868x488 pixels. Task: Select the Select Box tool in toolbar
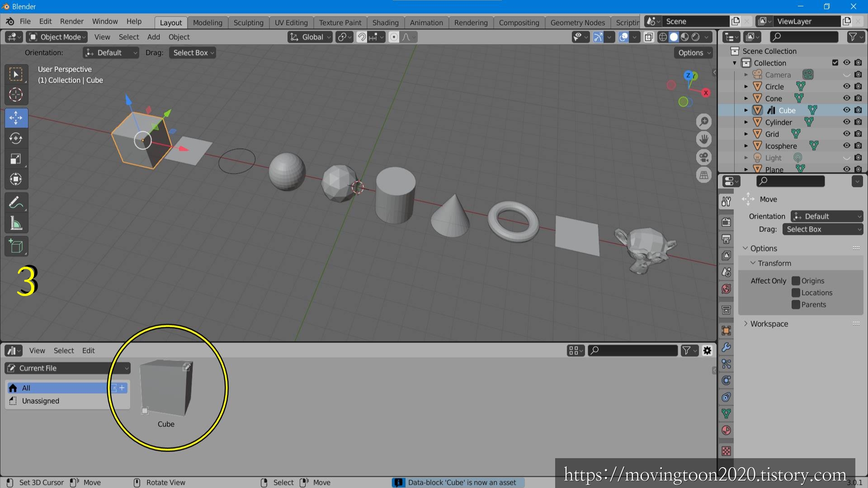coord(16,75)
